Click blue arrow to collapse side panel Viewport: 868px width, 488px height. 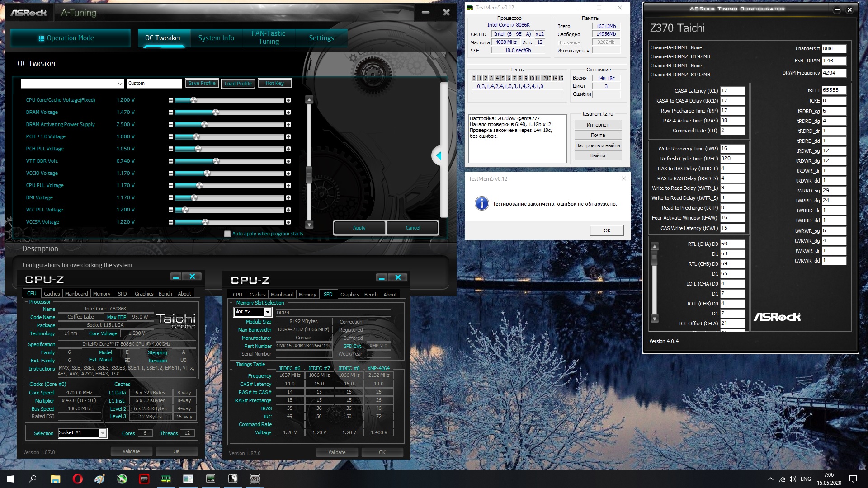coord(438,156)
